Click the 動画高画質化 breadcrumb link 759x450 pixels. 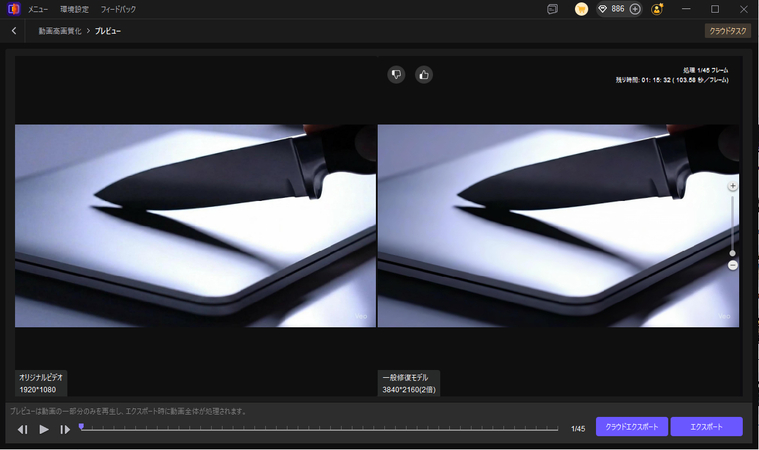(x=60, y=31)
